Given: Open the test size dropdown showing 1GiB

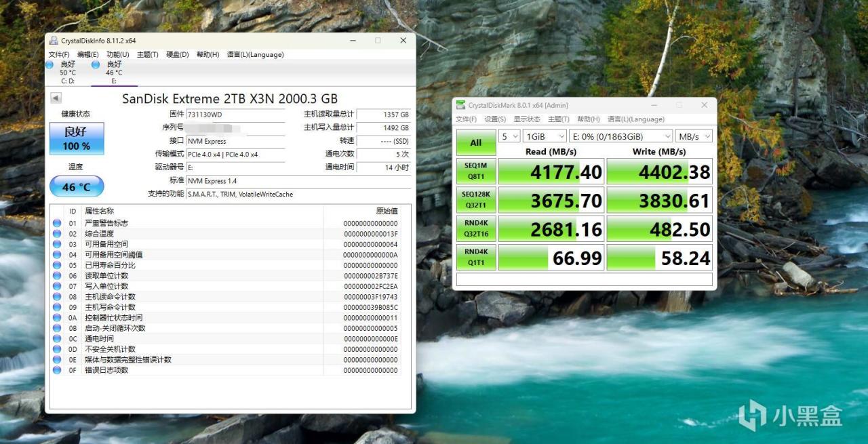Looking at the screenshot, I should tap(544, 136).
